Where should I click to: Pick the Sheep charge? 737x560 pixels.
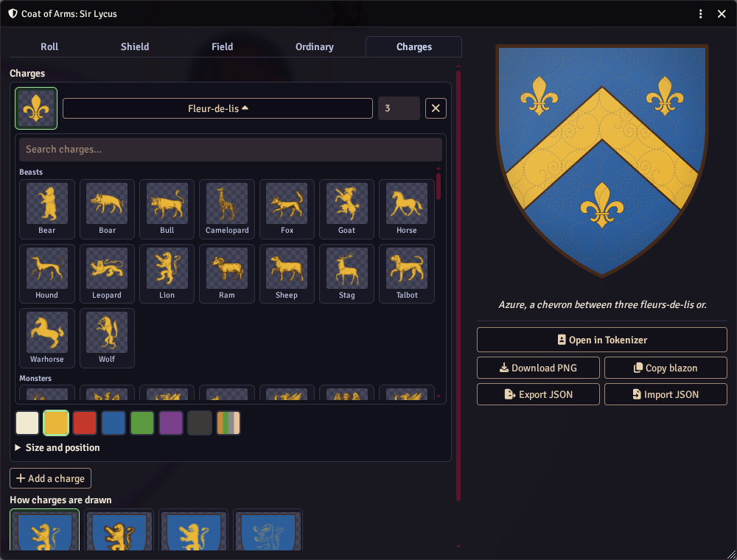click(287, 273)
